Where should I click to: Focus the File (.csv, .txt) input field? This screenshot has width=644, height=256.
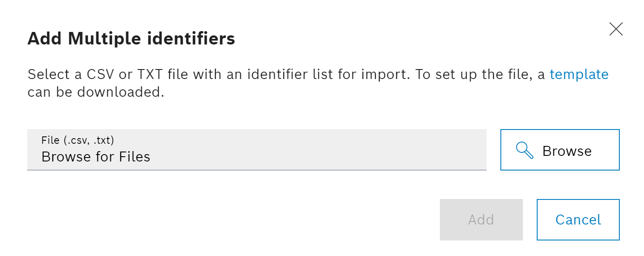256,150
